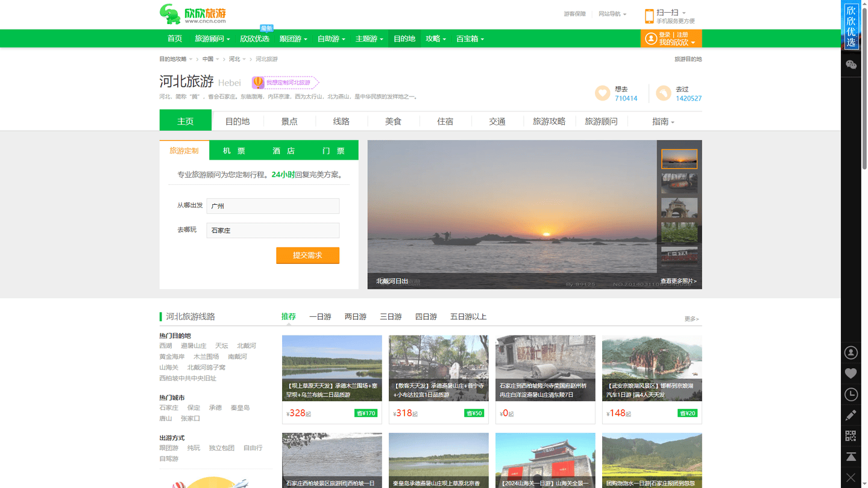Image resolution: width=868 pixels, height=488 pixels.
Task: Show 五日游以上 route filter
Action: [468, 316]
